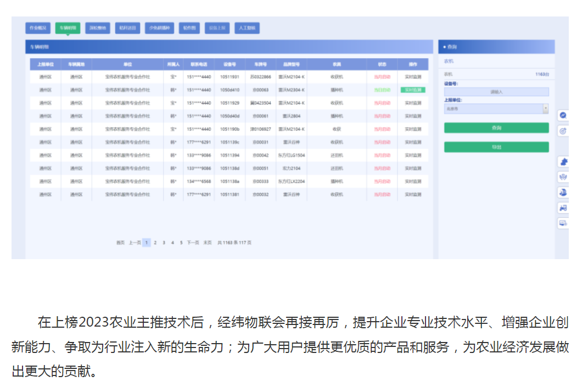Go to page 3 in pagination
588x387 pixels.
pos(164,243)
